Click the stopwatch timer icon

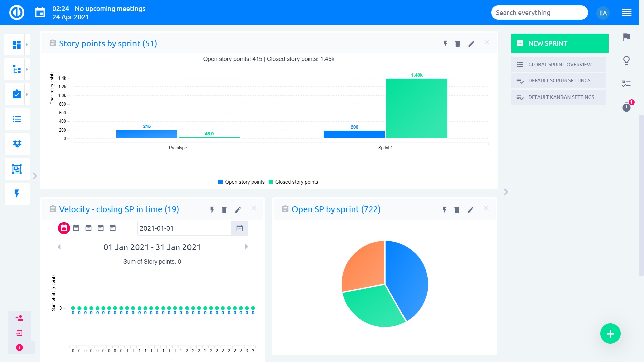click(626, 107)
